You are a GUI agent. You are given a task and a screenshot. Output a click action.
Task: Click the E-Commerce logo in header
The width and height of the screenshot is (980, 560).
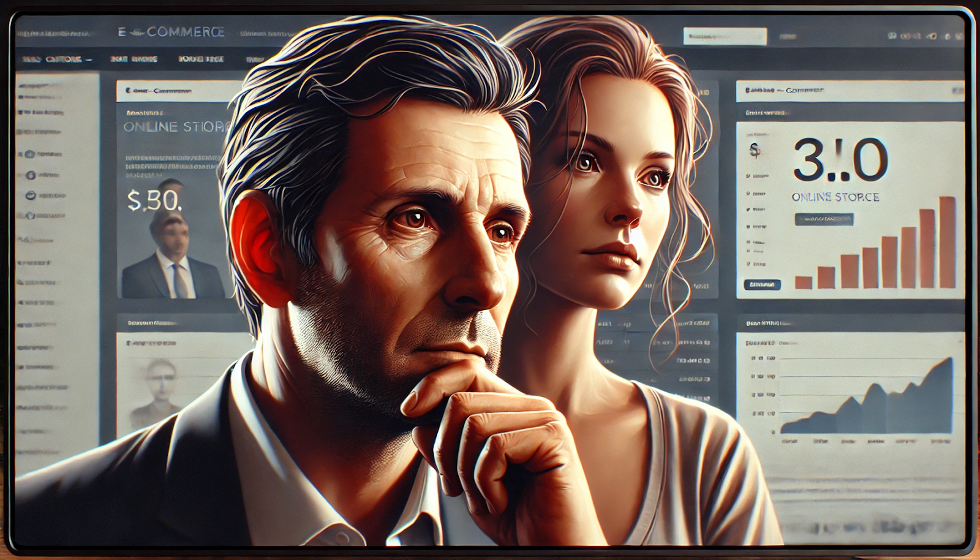(171, 32)
